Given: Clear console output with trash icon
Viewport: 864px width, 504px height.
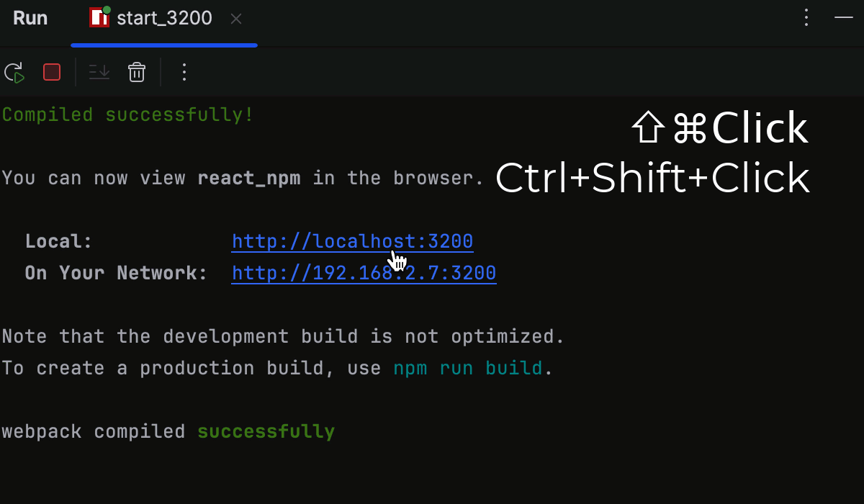Looking at the screenshot, I should coord(137,72).
